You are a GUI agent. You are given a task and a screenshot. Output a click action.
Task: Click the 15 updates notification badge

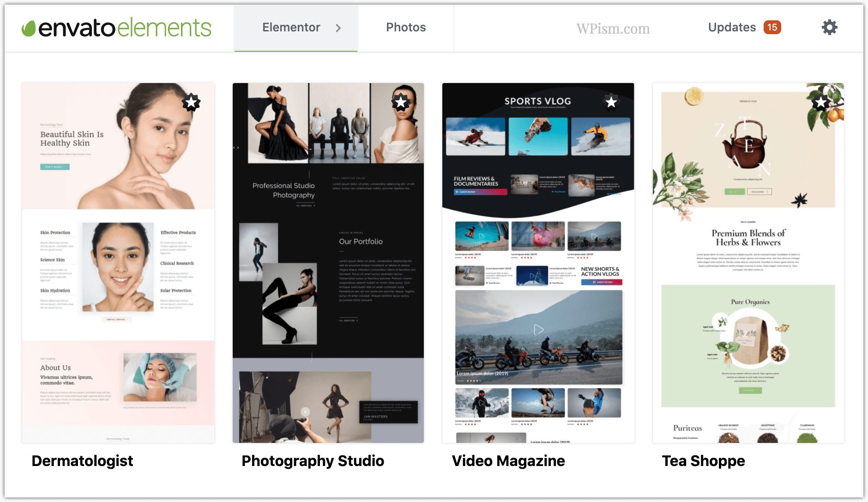(x=772, y=28)
